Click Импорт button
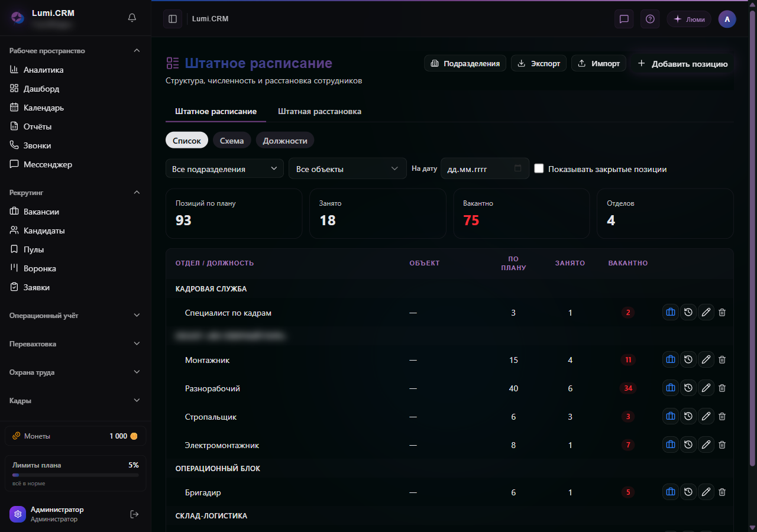This screenshot has width=757, height=532. coord(599,63)
